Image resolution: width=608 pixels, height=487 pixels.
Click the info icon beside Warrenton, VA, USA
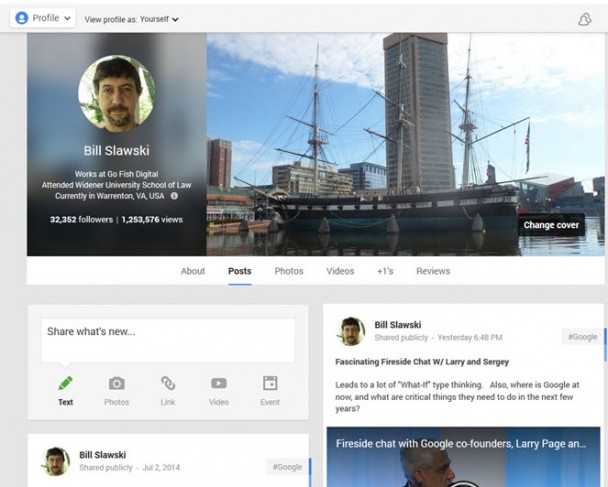point(174,196)
